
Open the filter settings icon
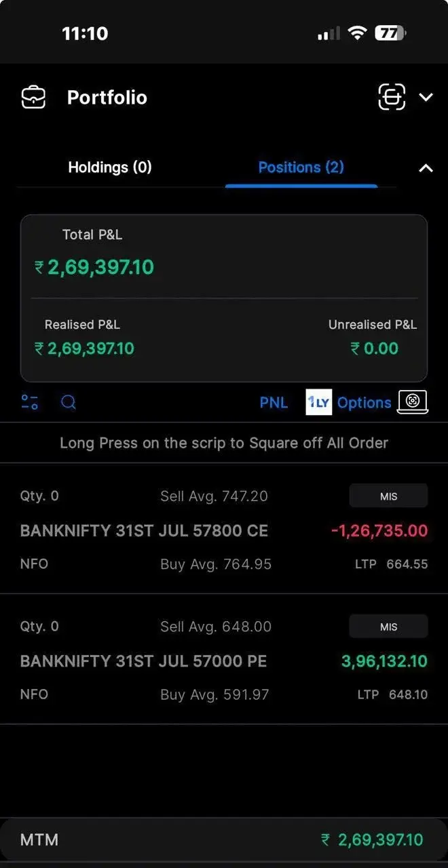click(x=30, y=402)
